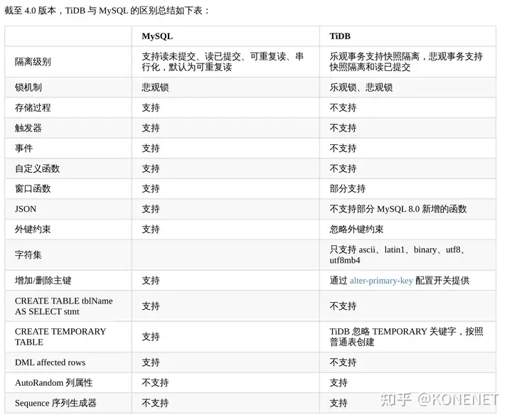Select the MySQL column header
This screenshot has height=420, width=512.
[157, 36]
